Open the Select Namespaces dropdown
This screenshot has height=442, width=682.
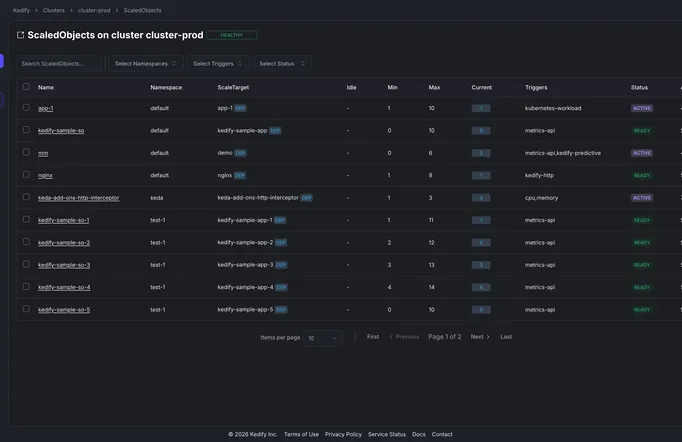coord(145,64)
